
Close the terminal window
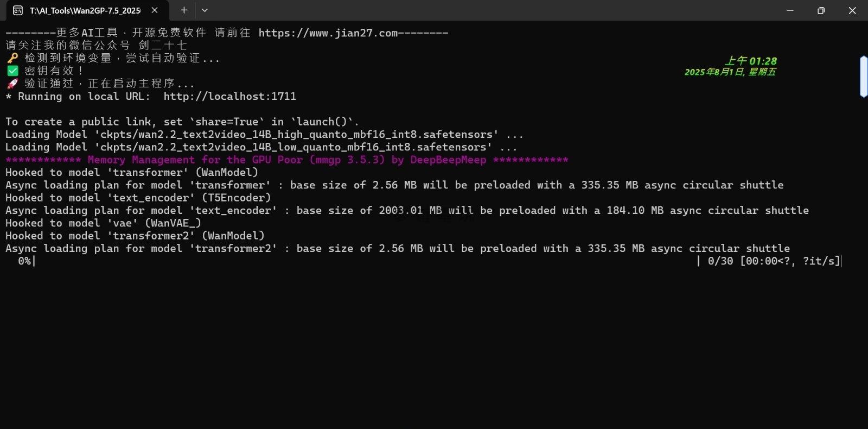pos(852,10)
